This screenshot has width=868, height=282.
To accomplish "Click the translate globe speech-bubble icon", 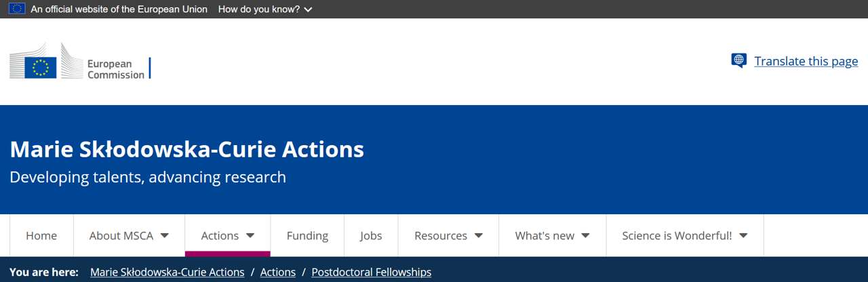I will tap(739, 61).
